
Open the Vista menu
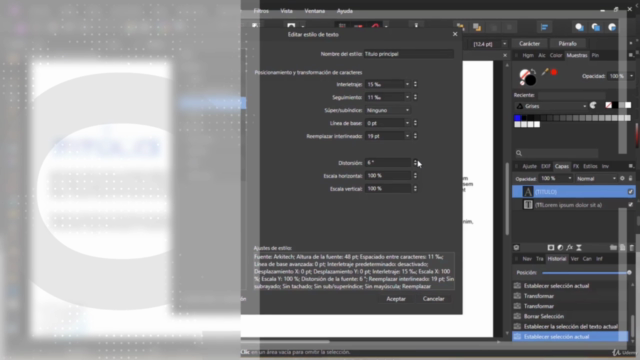(x=286, y=11)
